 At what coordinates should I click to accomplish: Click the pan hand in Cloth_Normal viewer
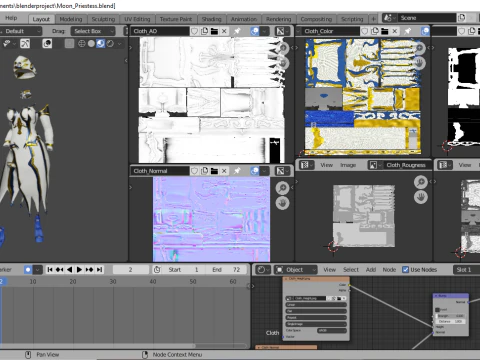(282, 203)
